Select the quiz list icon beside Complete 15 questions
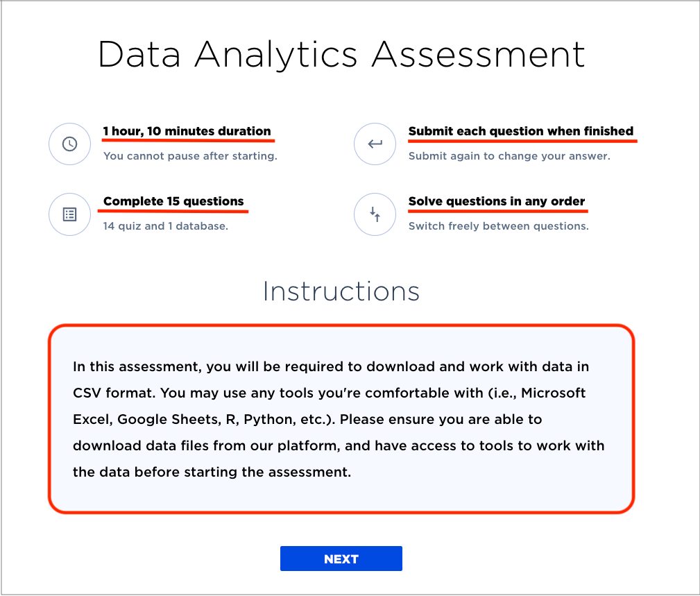This screenshot has height=596, width=700. (x=69, y=214)
